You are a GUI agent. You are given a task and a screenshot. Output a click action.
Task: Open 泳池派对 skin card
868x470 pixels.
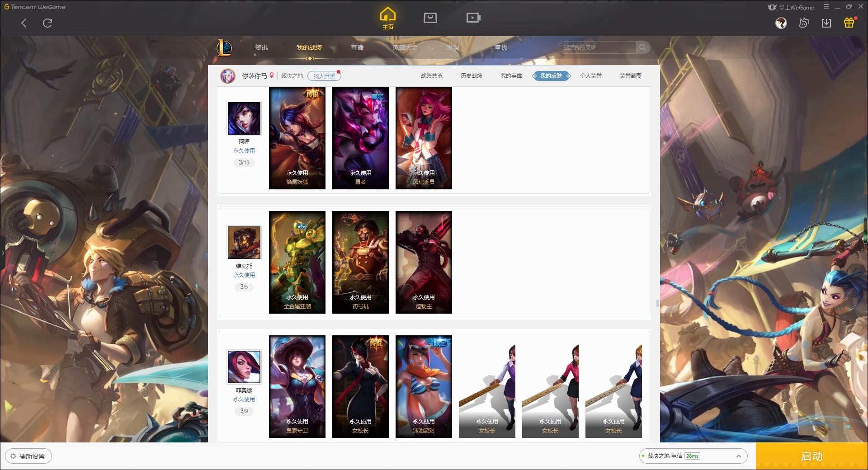[424, 386]
